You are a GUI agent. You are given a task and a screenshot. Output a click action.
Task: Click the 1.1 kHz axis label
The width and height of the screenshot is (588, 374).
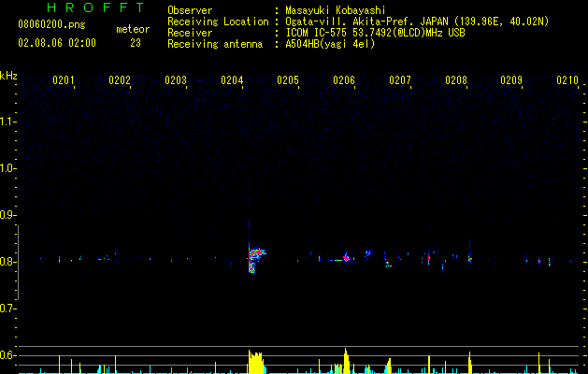7,122
